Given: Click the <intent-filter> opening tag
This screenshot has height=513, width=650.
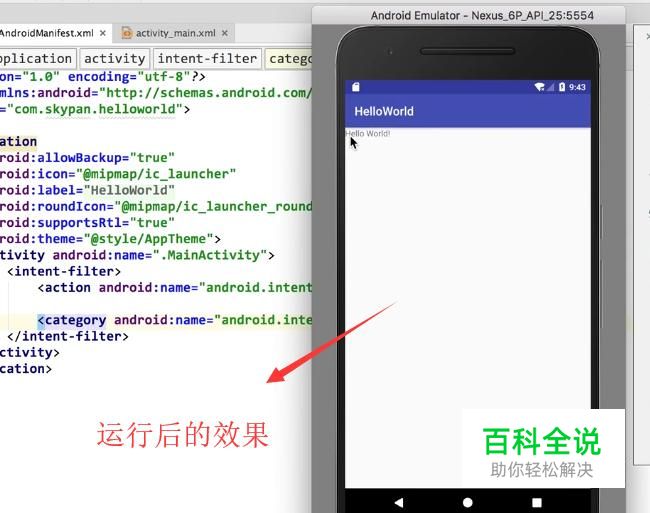Looking at the screenshot, I should pos(64,271).
